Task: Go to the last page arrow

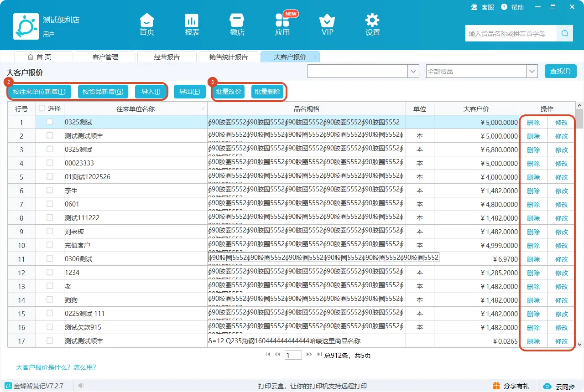Action: [x=319, y=355]
